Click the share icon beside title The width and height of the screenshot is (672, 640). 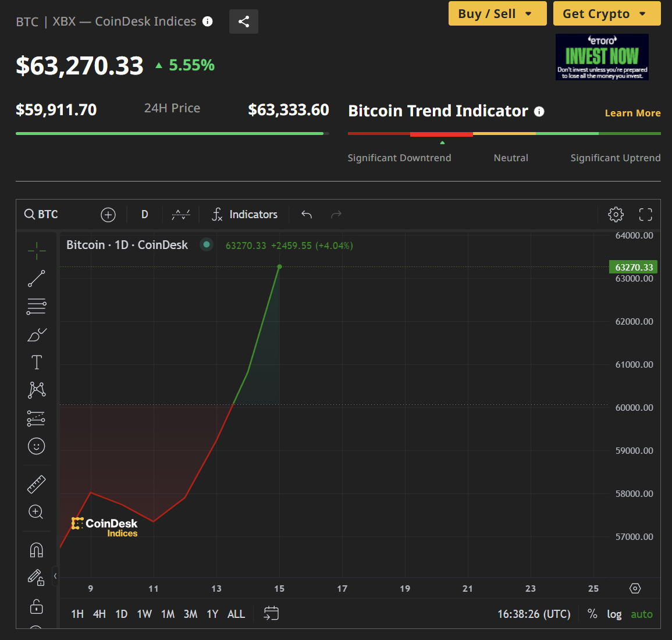[244, 22]
